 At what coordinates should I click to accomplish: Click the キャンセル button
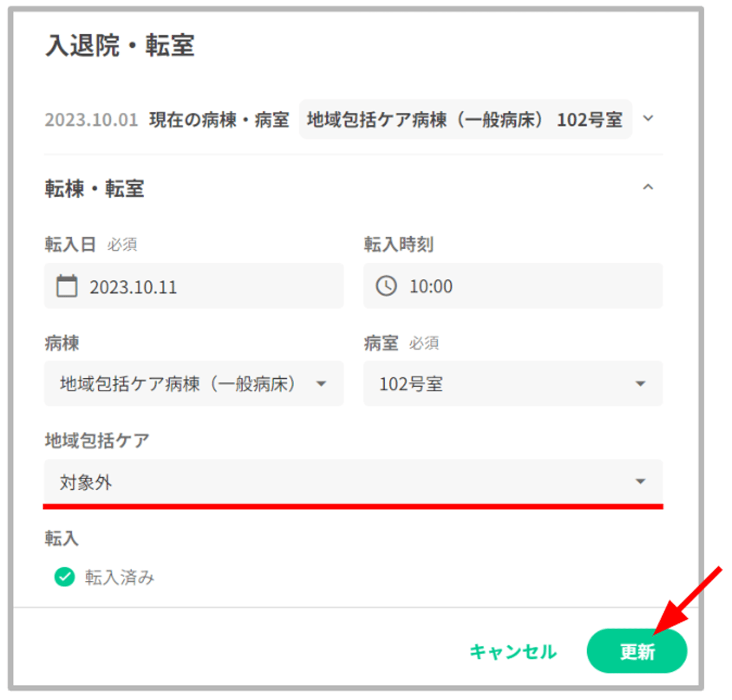(513, 651)
